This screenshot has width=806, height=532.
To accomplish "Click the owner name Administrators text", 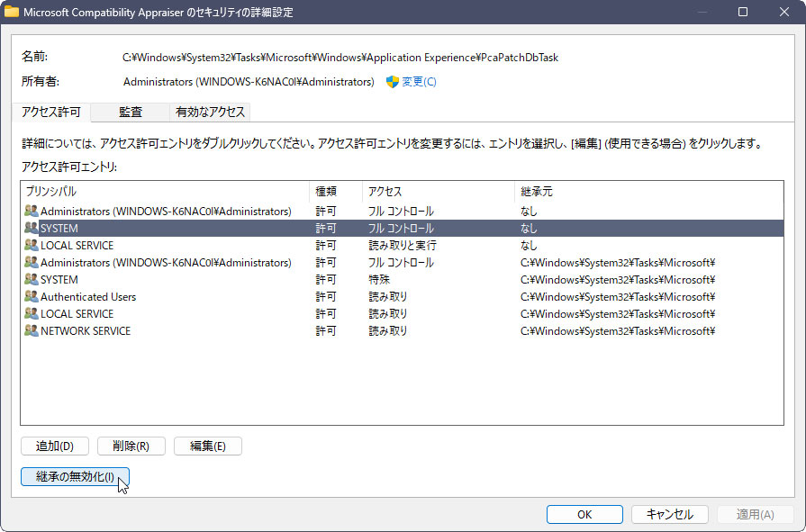I will tap(249, 82).
